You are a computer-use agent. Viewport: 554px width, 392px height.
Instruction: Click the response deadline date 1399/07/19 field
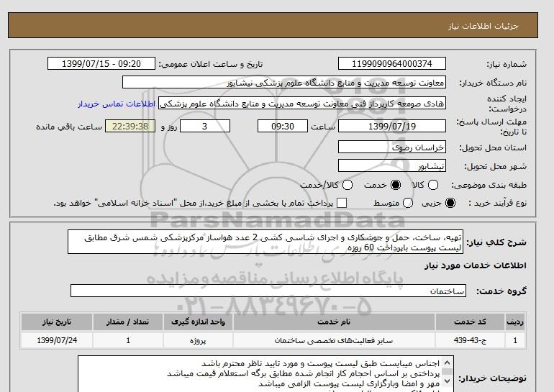pos(392,126)
